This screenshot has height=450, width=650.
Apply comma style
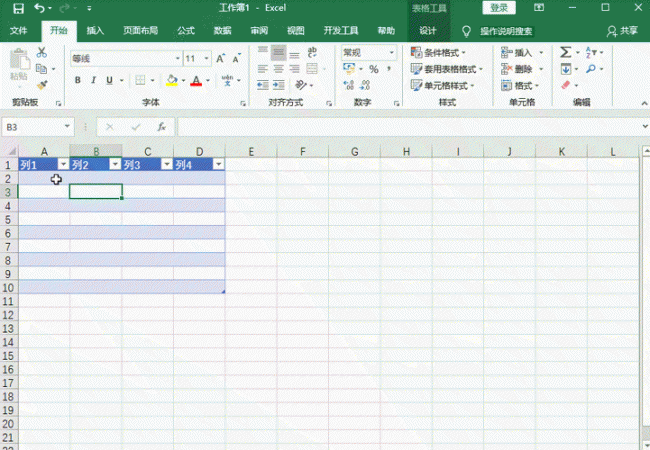(x=389, y=68)
